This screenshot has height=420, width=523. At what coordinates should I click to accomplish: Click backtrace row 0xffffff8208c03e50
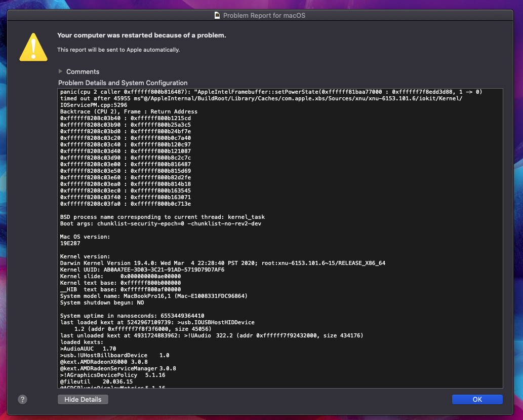[126, 171]
